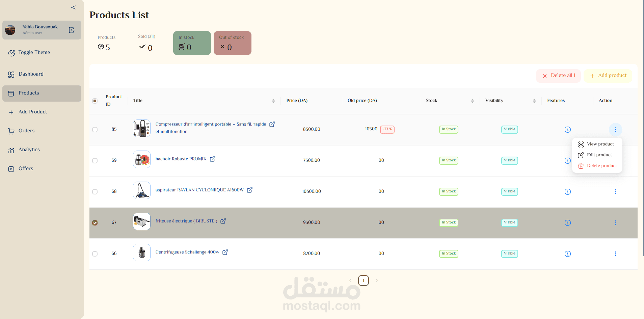Click the Add product button
644x319 pixels.
pos(608,76)
